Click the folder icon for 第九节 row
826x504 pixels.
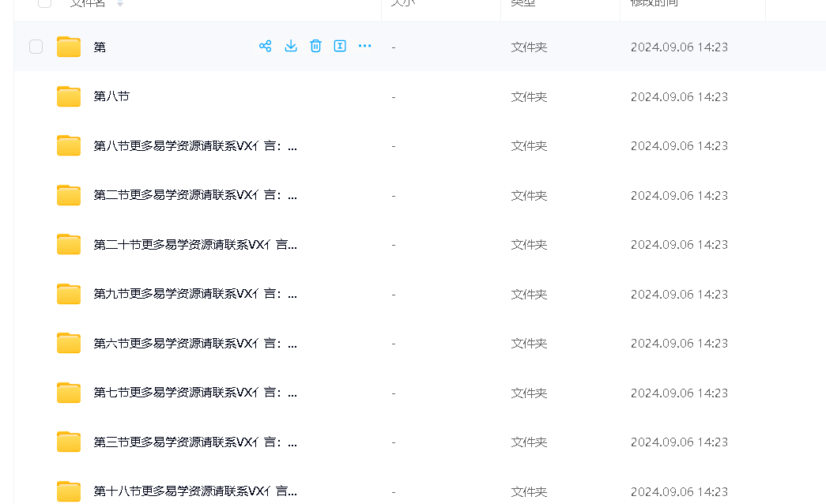coord(69,294)
